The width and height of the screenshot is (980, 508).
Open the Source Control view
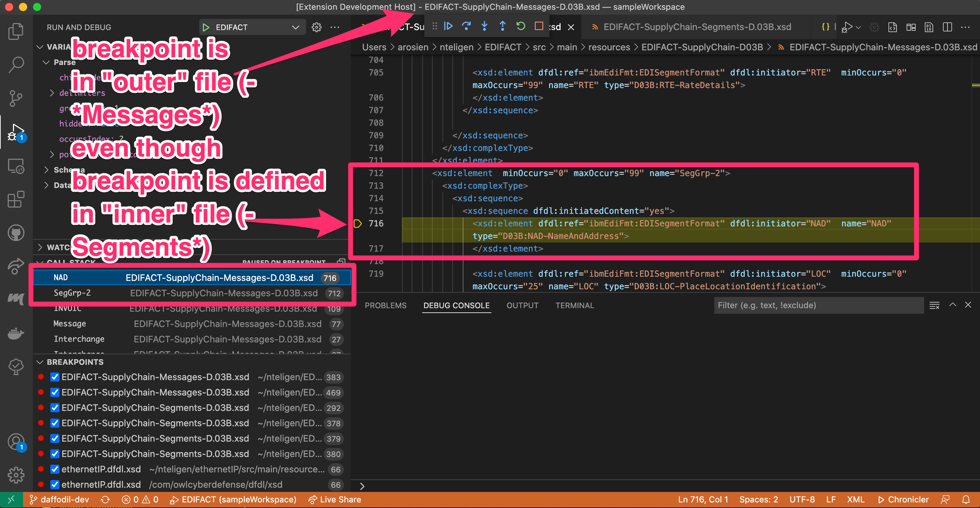pos(16,98)
